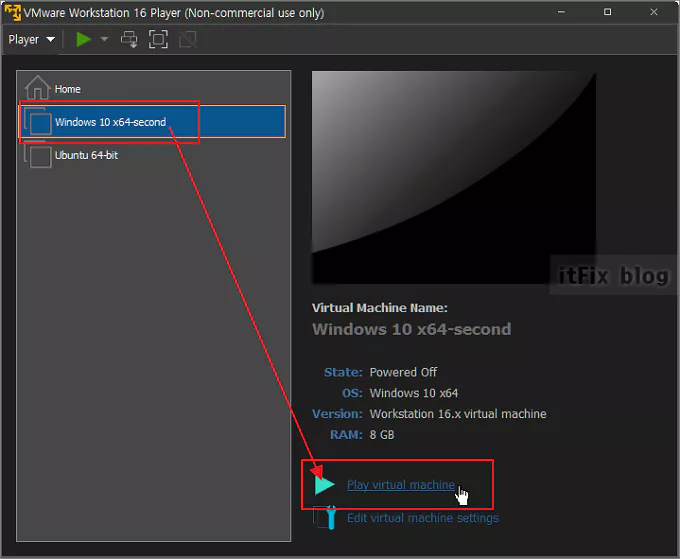Viewport: 680px width, 559px height.
Task: Click the Ubuntu 64-bit VM icon
Action: point(38,156)
